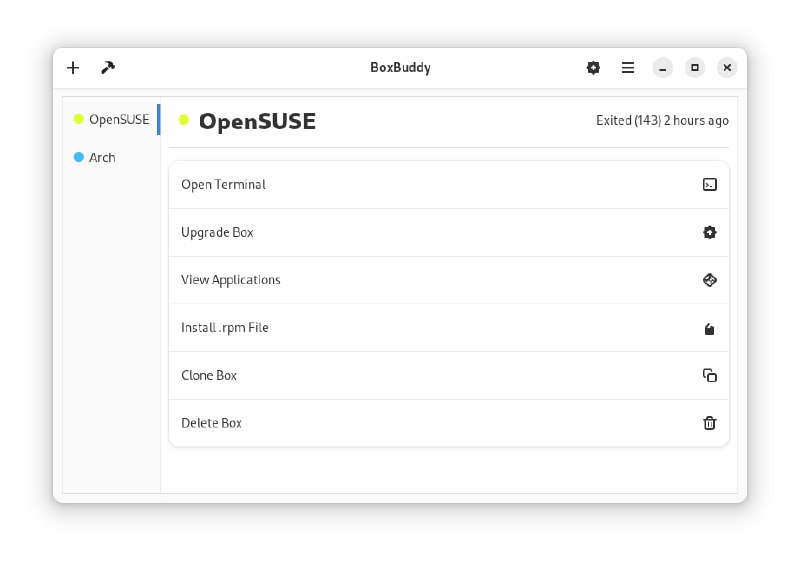Click the "Exited (143) 2 hours ago" status text
This screenshot has height=561, width=800.
tap(662, 121)
